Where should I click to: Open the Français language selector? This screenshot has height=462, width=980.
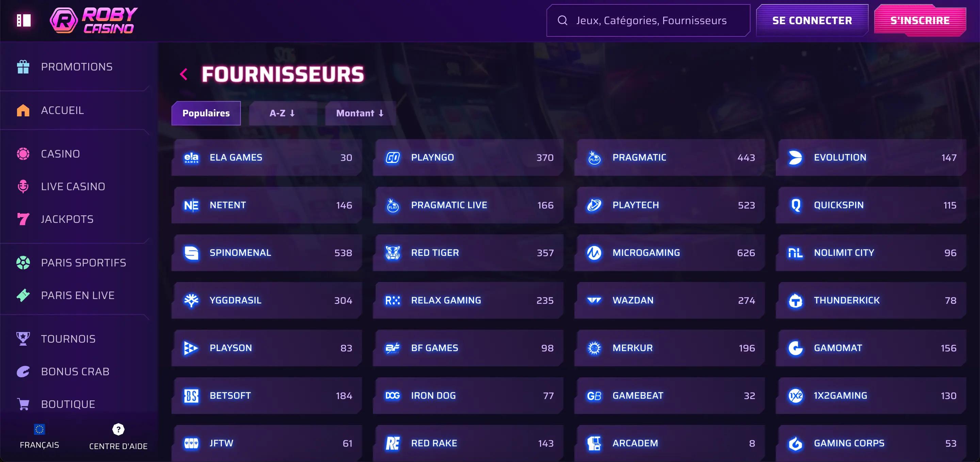click(x=39, y=436)
